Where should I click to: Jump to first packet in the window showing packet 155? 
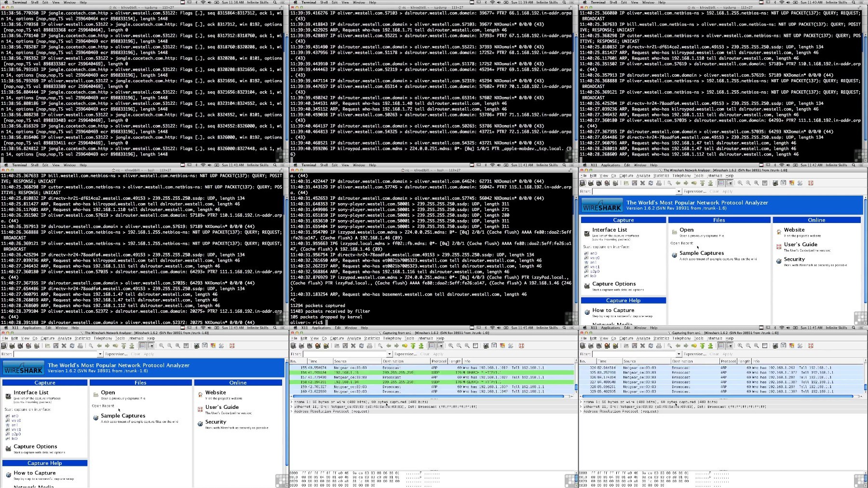point(413,346)
